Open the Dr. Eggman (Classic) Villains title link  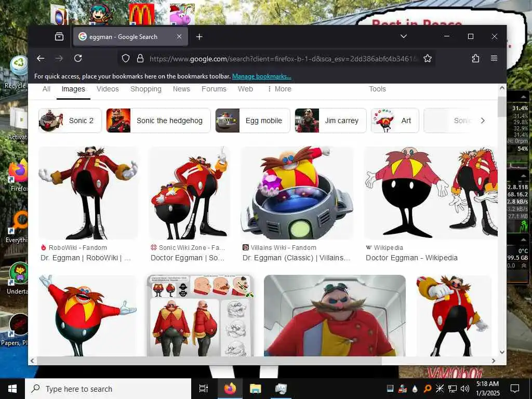[x=297, y=258]
